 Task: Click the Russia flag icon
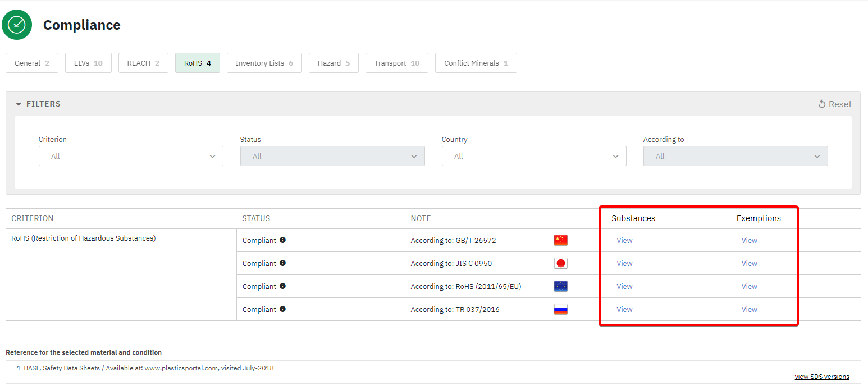(x=560, y=309)
